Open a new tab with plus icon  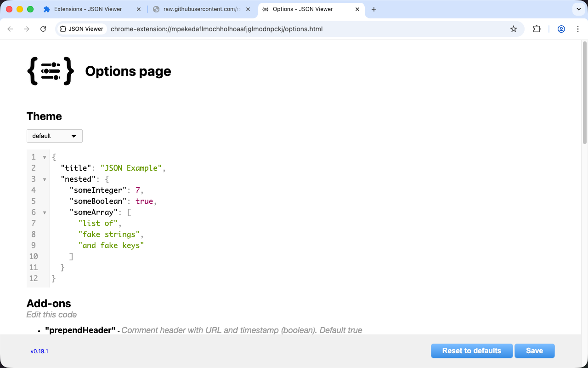(x=374, y=9)
